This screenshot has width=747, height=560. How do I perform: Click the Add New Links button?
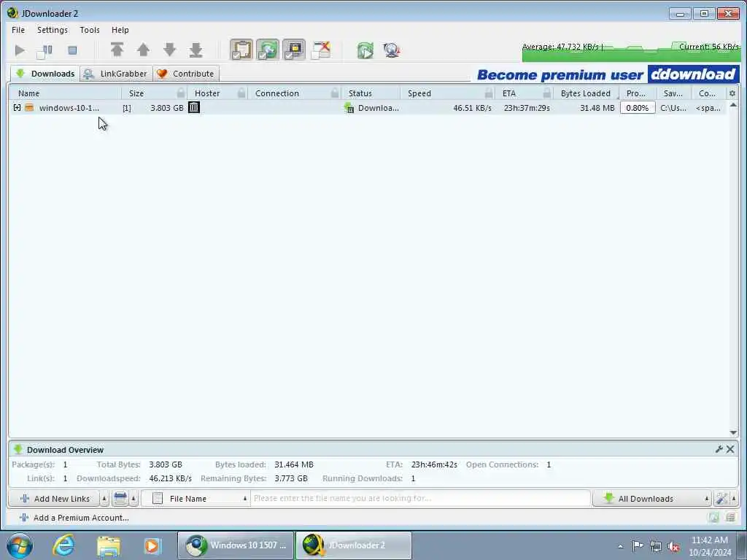[54, 499]
